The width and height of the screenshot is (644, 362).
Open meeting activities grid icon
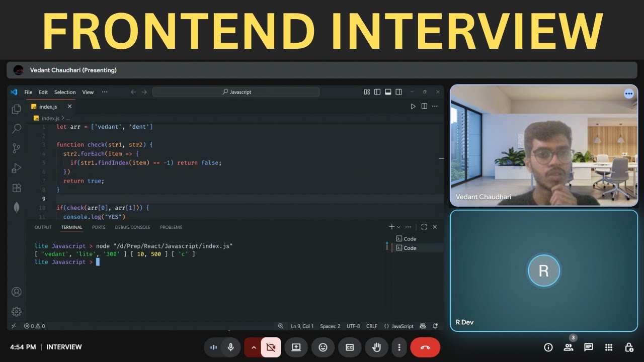click(609, 347)
